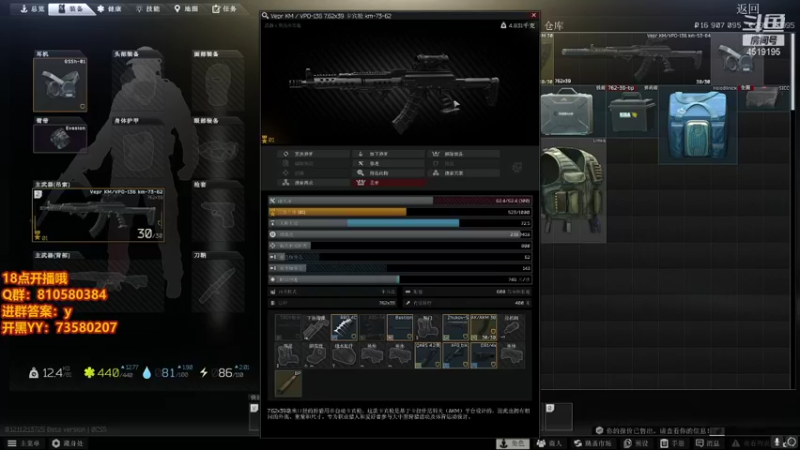Select the RFG blk foregrip mod slot
Image resolution: width=800 pixels, height=450 pixels.
(x=455, y=355)
